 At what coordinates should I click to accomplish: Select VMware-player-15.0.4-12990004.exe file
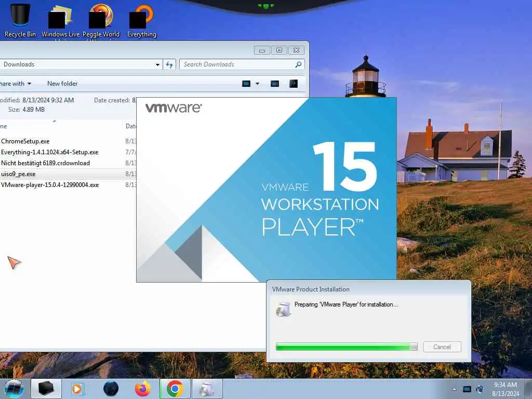coord(50,185)
